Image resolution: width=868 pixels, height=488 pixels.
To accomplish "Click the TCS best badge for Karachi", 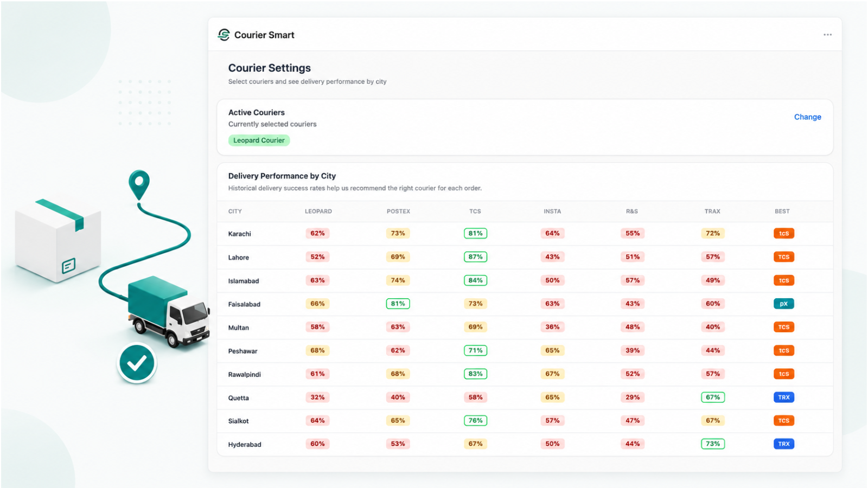I will click(x=783, y=234).
